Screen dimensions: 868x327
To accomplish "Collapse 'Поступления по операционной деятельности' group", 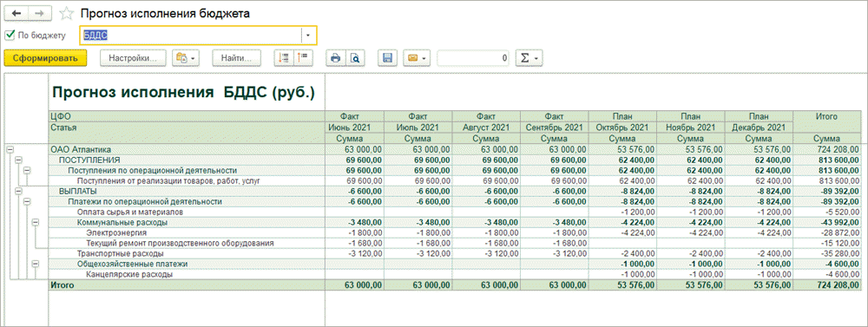I will [28, 170].
